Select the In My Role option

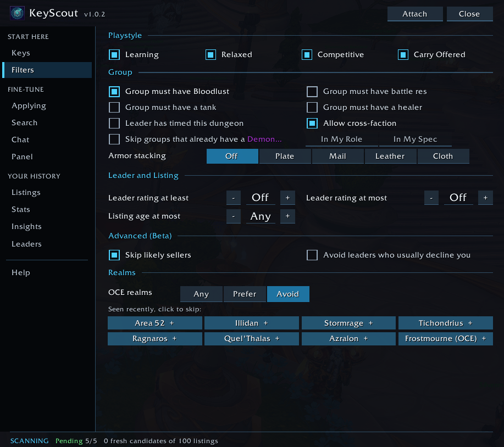[x=342, y=139]
